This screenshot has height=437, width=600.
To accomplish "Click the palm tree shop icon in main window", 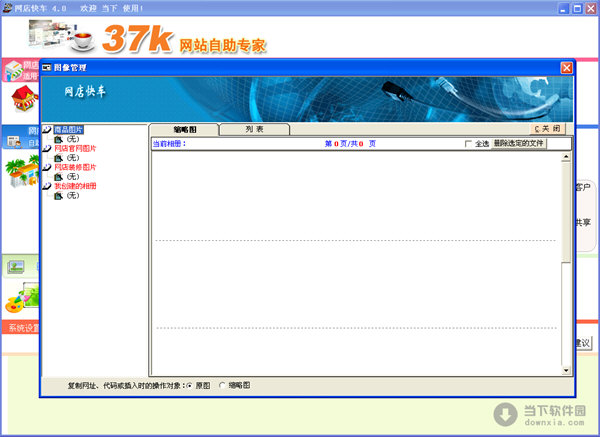I will click(x=22, y=171).
